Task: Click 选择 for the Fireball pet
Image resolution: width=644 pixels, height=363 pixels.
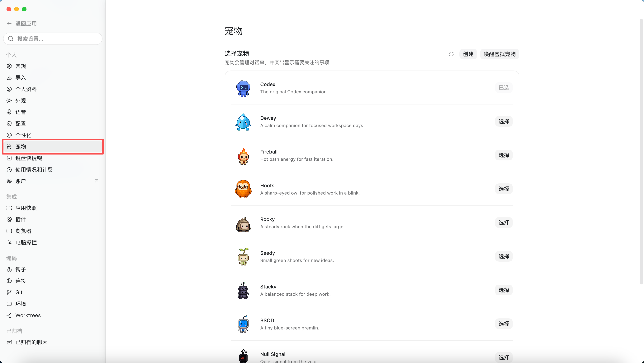Action: [x=504, y=155]
